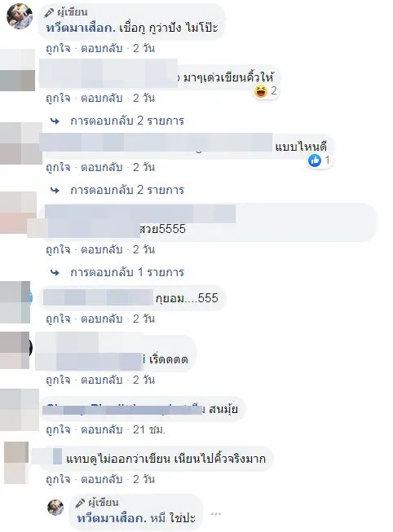Click the reply arrow icon under มาๆเด่วเขียนคิ้วให้
The width and height of the screenshot is (393, 532).
55,121
